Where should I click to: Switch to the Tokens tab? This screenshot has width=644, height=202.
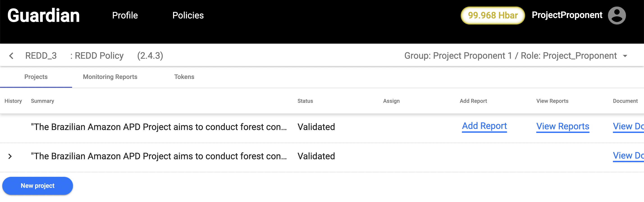184,77
